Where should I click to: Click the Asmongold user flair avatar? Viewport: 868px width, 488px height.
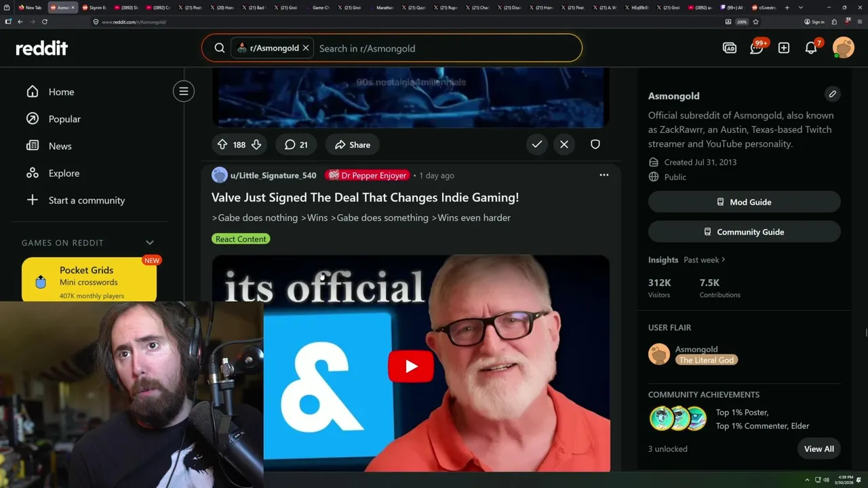[x=659, y=354]
